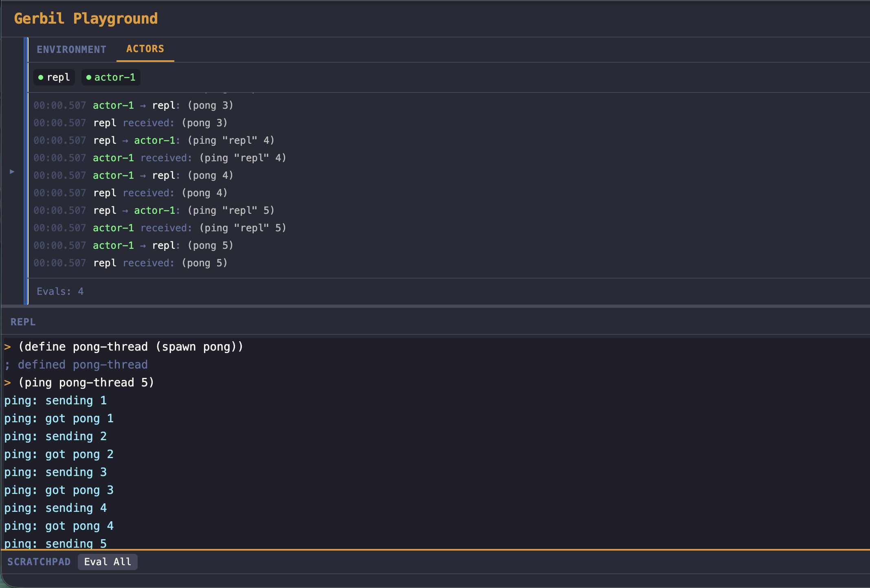Image resolution: width=870 pixels, height=588 pixels.
Task: Click the blue vertical panel resize bar
Action: pyautogui.click(x=26, y=171)
